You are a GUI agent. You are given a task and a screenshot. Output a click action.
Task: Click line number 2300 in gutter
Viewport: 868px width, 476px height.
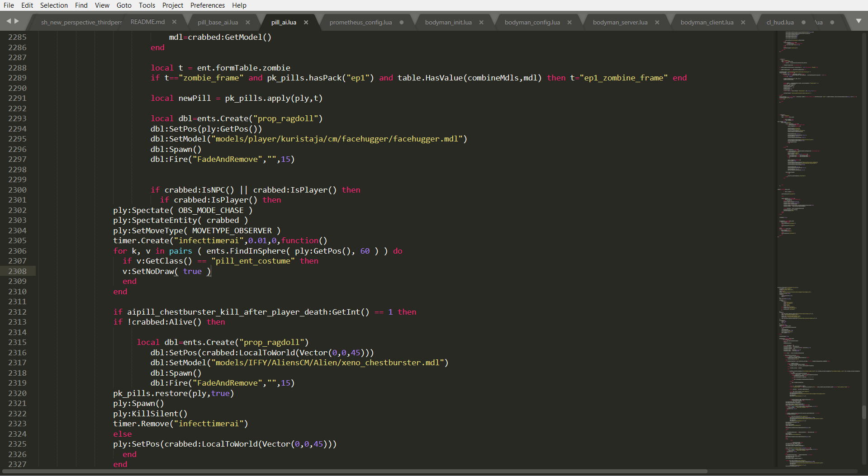pyautogui.click(x=17, y=190)
